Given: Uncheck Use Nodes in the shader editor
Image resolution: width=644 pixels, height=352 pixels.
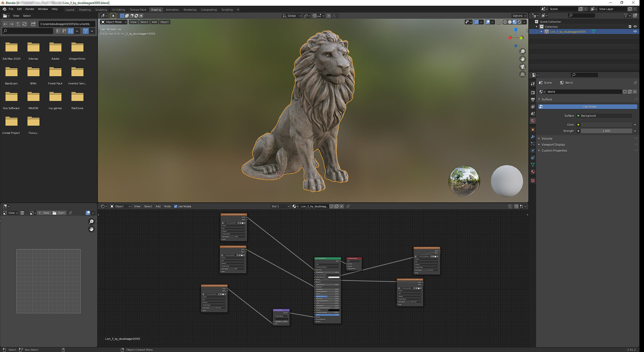Looking at the screenshot, I should pyautogui.click(x=176, y=207).
